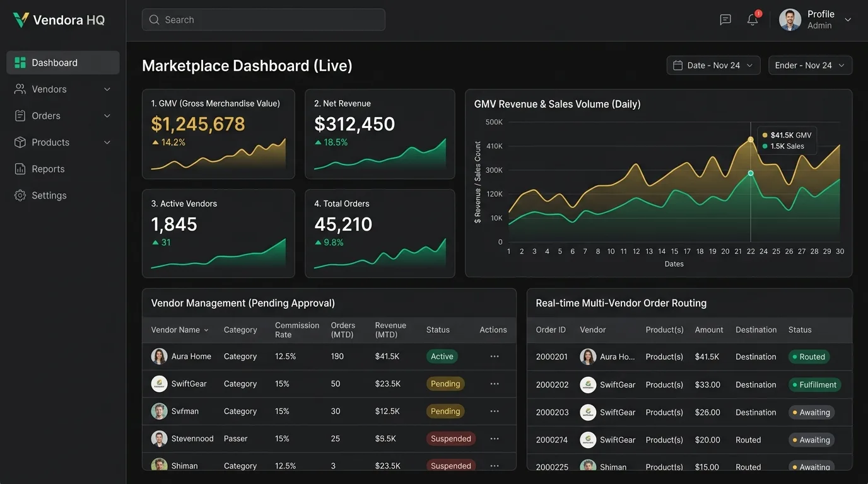Click the Pending badge for Svfman
The height and width of the screenshot is (484, 868).
[x=445, y=412]
